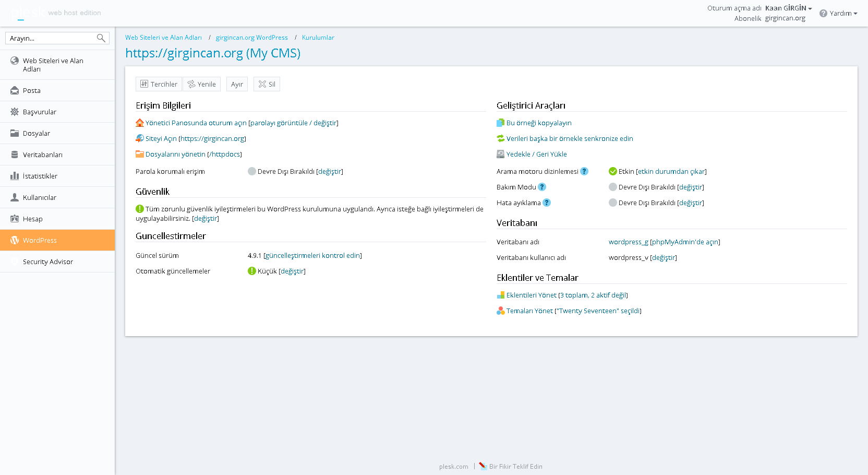The width and height of the screenshot is (868, 475).
Task: Click değiştir for Veritabanı kullanıcı adı
Action: [664, 257]
